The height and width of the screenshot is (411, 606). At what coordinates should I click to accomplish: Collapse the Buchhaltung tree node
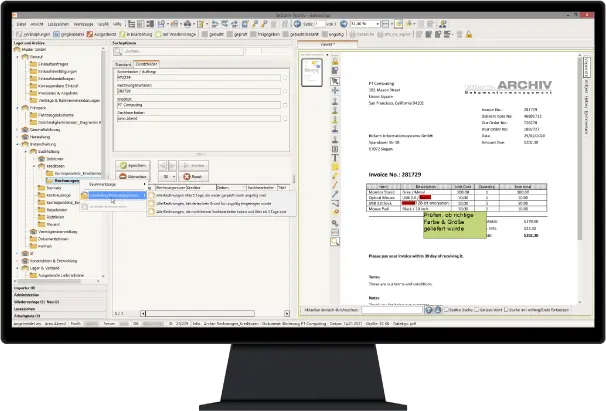(26, 152)
